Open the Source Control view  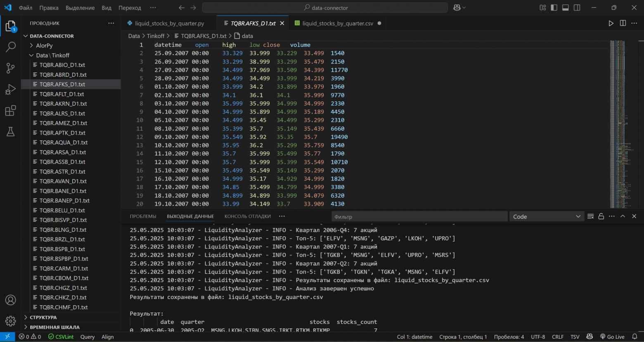pos(10,68)
